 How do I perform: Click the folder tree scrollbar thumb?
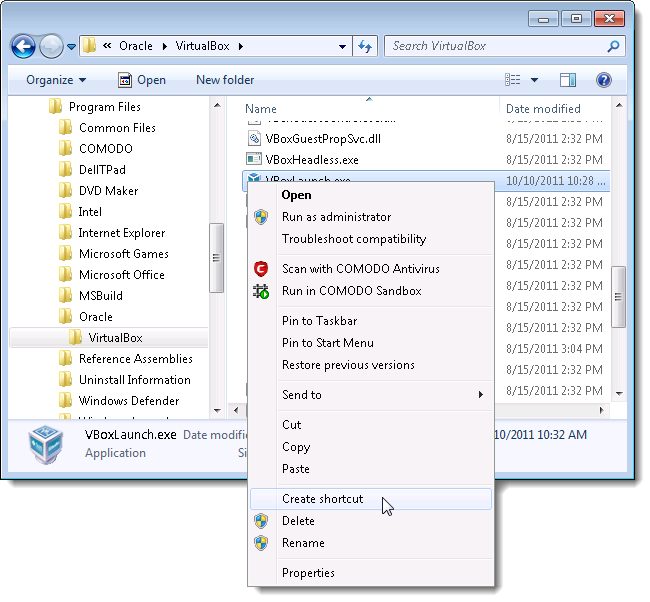click(216, 258)
